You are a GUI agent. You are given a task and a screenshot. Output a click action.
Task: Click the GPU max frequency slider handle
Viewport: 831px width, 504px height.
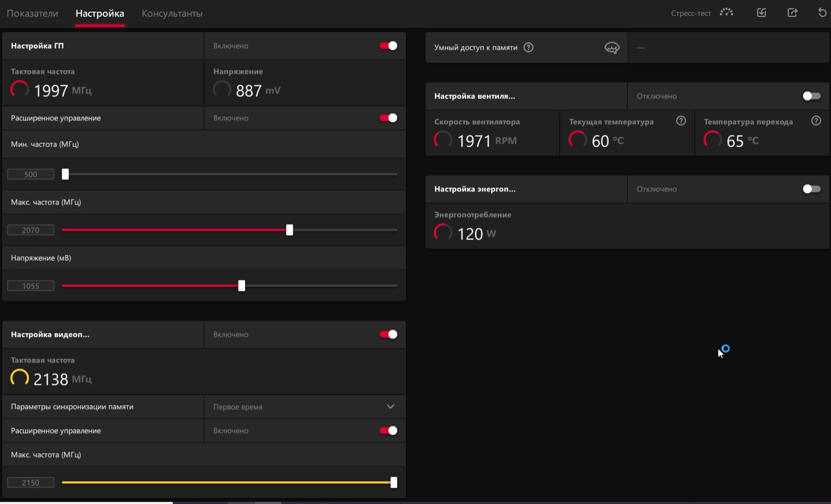[x=289, y=230]
